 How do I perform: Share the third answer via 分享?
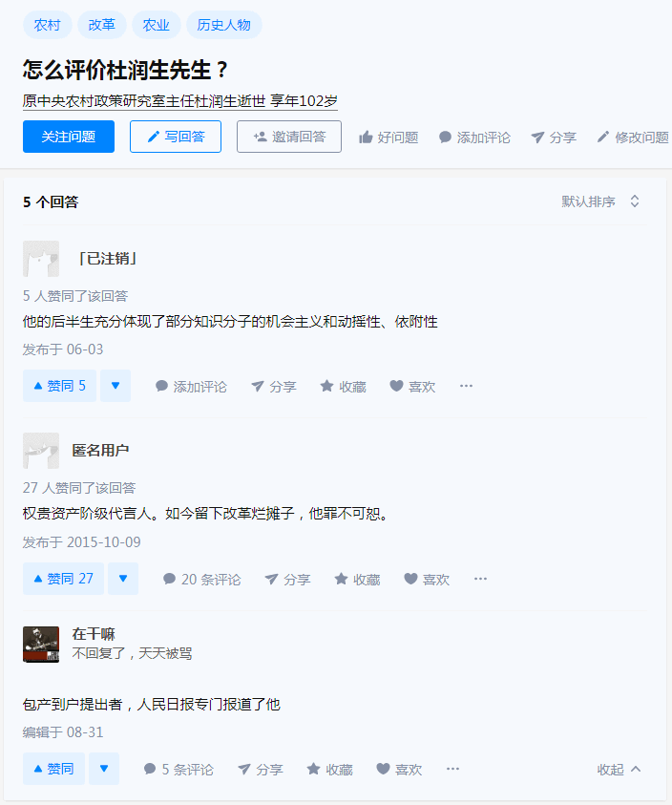point(261,769)
